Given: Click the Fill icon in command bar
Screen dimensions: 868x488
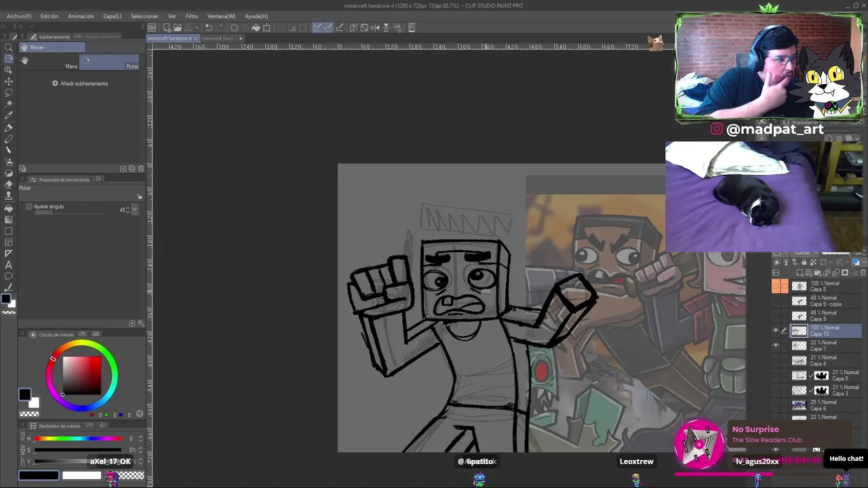Looking at the screenshot, I should (256, 28).
